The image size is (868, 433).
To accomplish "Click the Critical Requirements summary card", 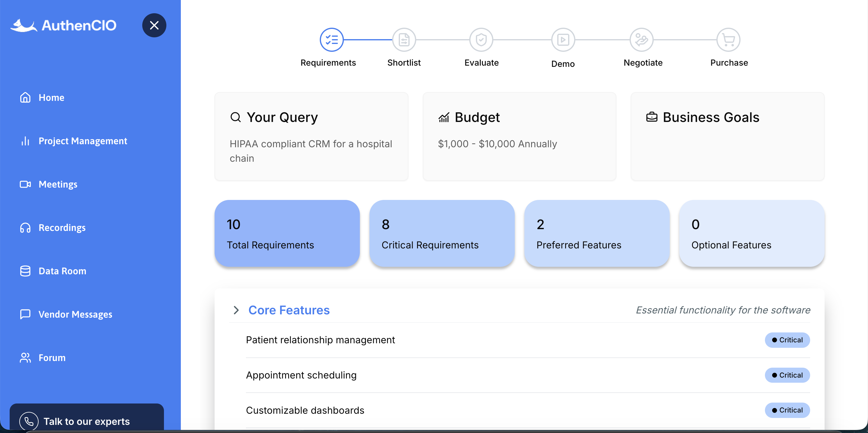I will coord(442,233).
